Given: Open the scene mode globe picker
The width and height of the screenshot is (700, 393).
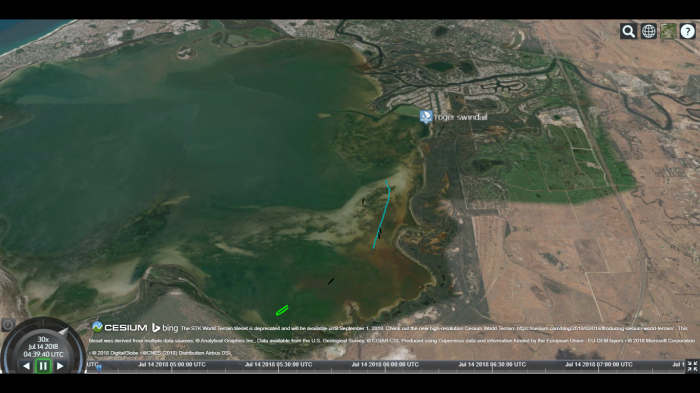Looking at the screenshot, I should [x=648, y=31].
